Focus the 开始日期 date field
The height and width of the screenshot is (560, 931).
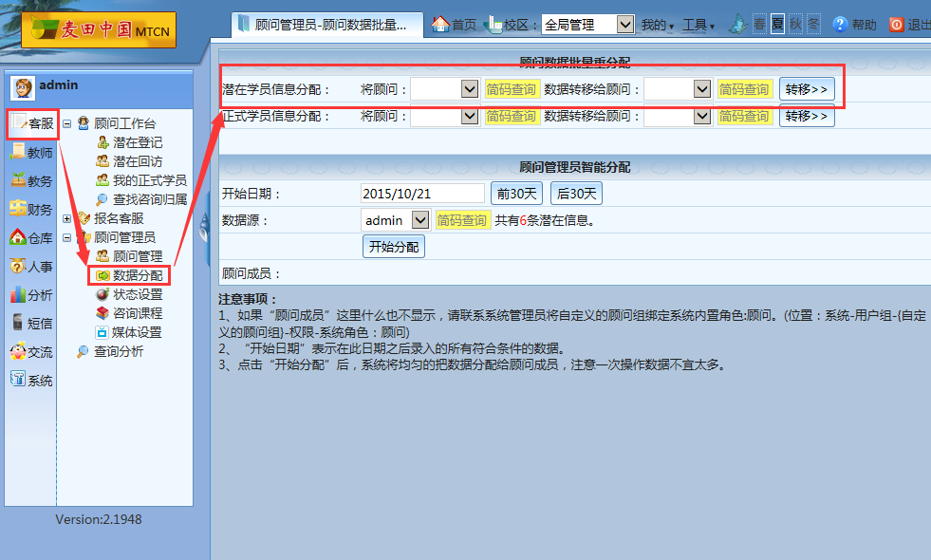click(422, 194)
